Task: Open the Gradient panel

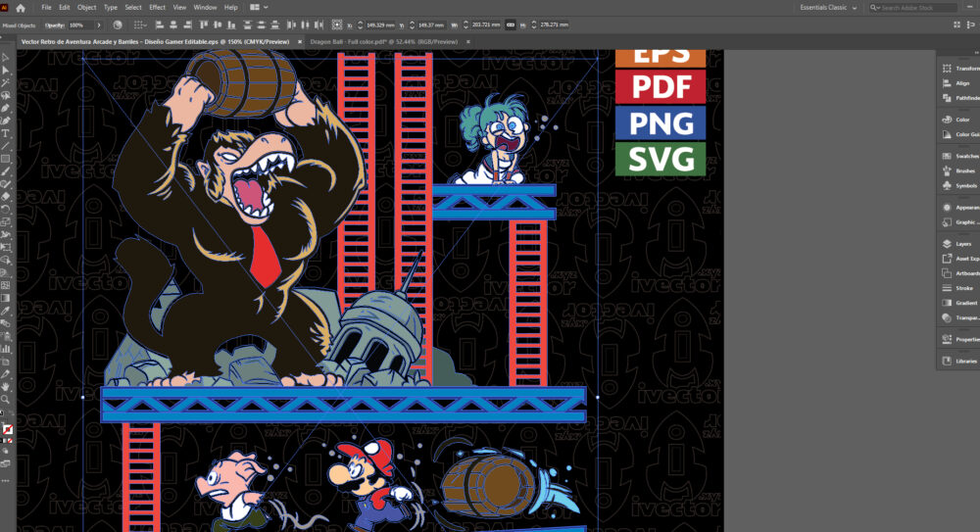Action: (x=960, y=303)
